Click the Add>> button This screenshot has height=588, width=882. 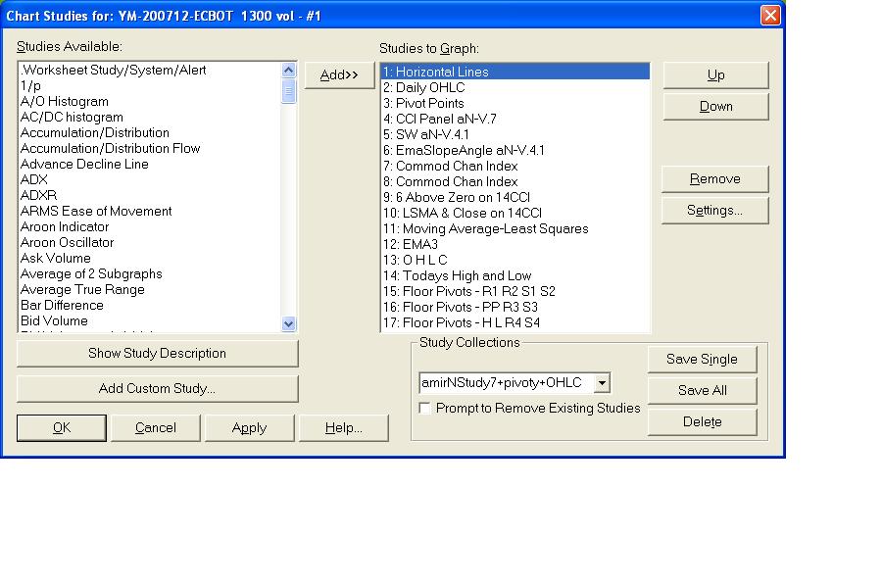point(339,75)
